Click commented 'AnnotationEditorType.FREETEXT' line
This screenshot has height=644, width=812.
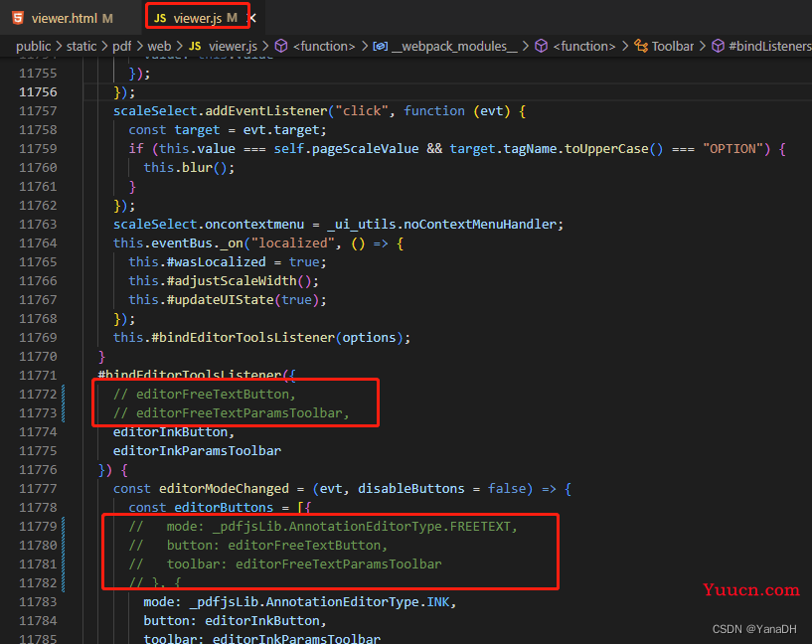(x=323, y=527)
